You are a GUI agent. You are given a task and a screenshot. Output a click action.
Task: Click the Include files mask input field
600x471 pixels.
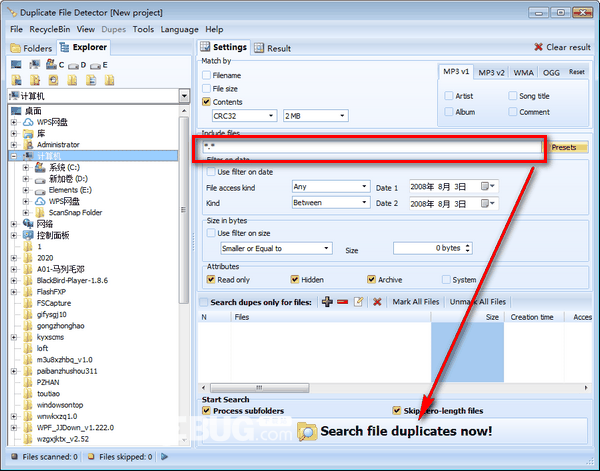[372, 147]
